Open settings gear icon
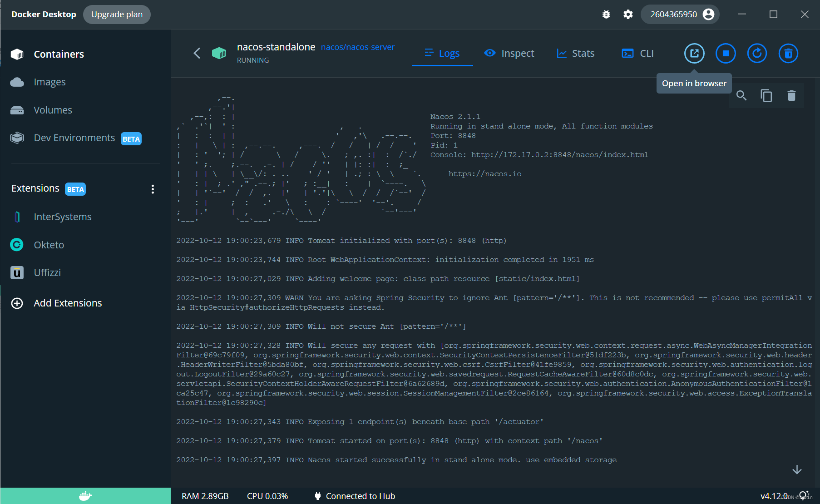This screenshot has width=820, height=504. [x=628, y=15]
